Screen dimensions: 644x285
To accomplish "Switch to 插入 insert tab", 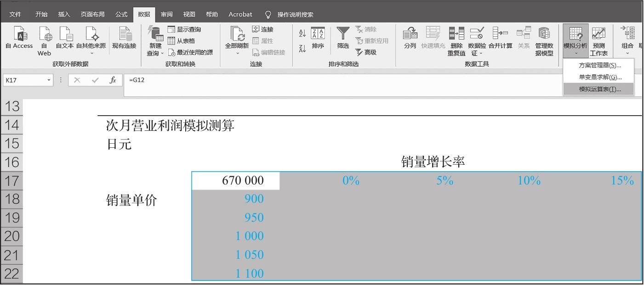I will (64, 14).
